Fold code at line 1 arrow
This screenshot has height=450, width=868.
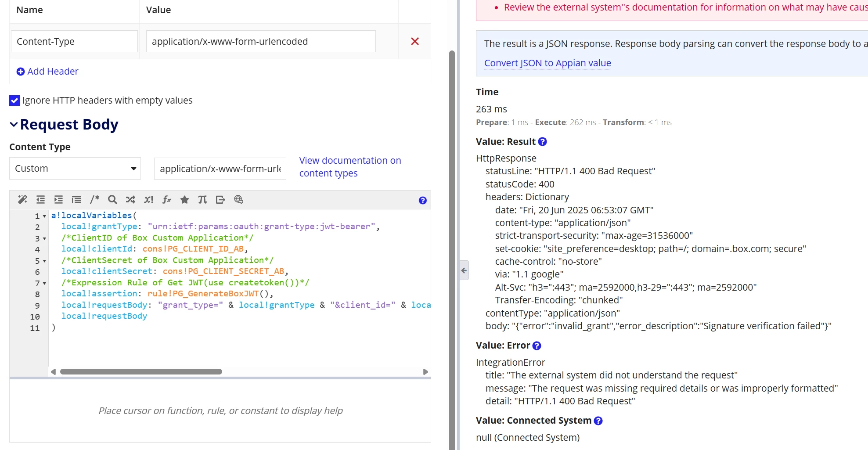coord(44,216)
